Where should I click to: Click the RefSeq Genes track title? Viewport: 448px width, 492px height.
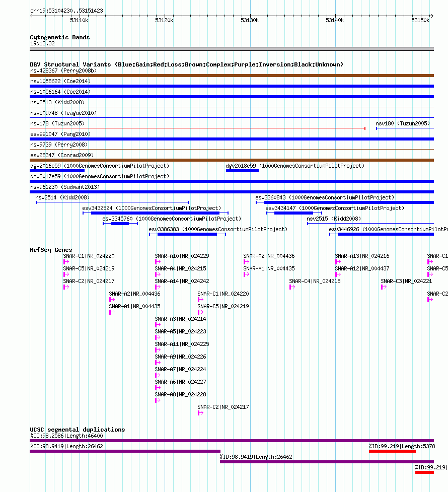point(51,250)
